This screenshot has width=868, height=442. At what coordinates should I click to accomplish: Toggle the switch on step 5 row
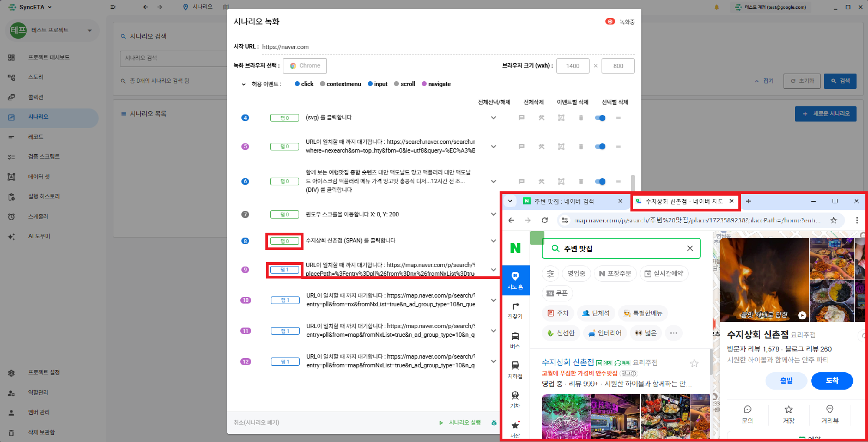pyautogui.click(x=600, y=147)
